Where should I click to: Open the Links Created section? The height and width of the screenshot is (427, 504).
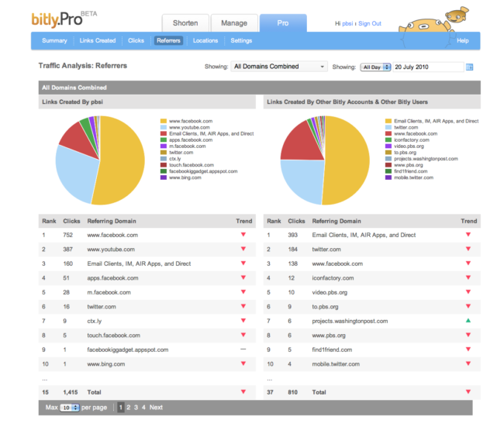click(x=98, y=40)
